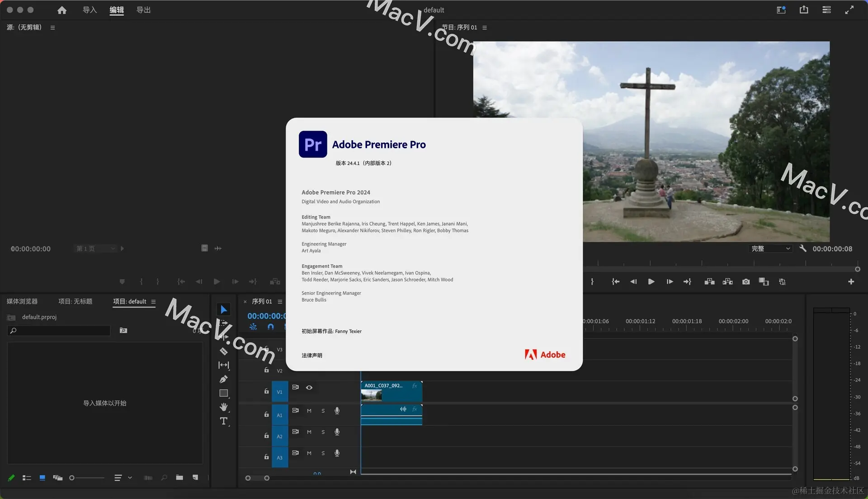Toggle V1 track output eye icon

[309, 388]
